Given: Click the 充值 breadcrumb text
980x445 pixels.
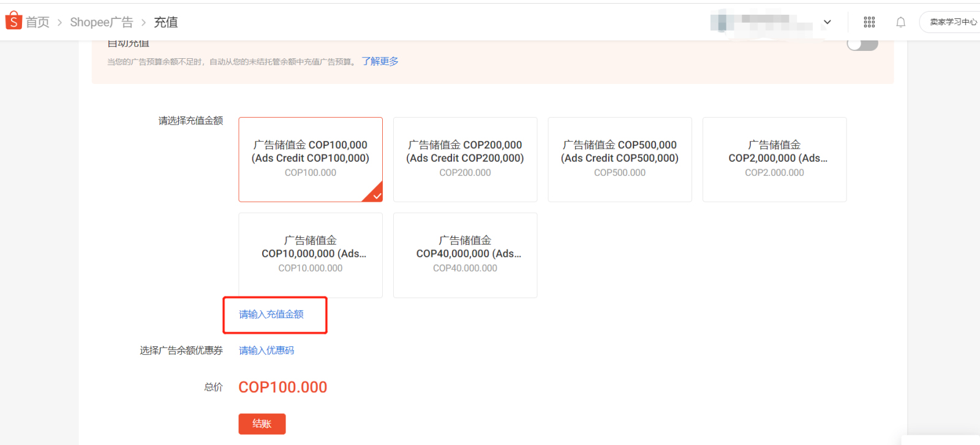Looking at the screenshot, I should point(165,22).
